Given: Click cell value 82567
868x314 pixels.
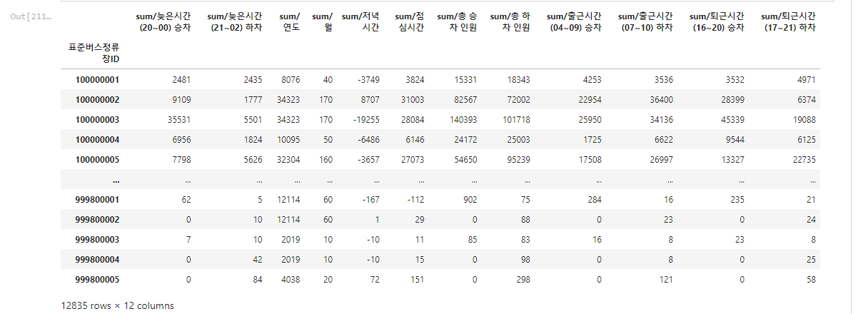Looking at the screenshot, I should point(465,99).
